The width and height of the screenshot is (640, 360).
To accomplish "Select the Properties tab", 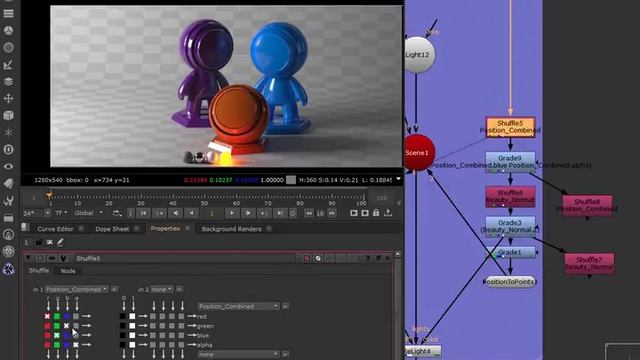I will pyautogui.click(x=165, y=229).
